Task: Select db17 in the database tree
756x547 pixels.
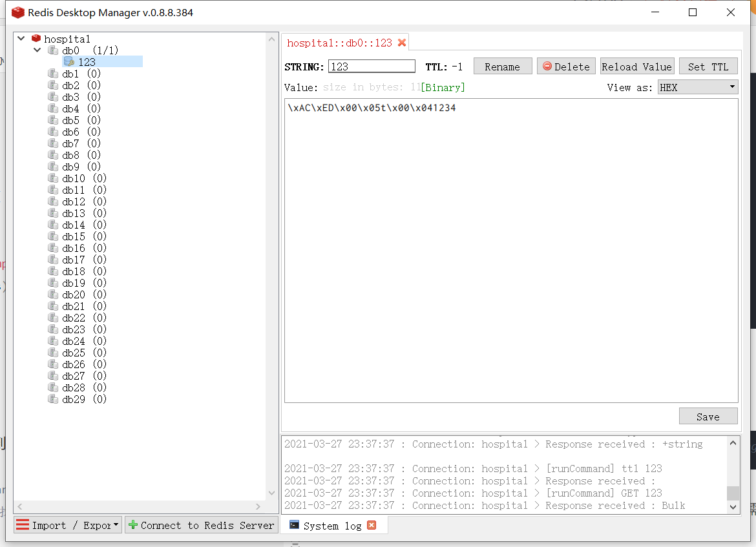Action: (x=85, y=260)
